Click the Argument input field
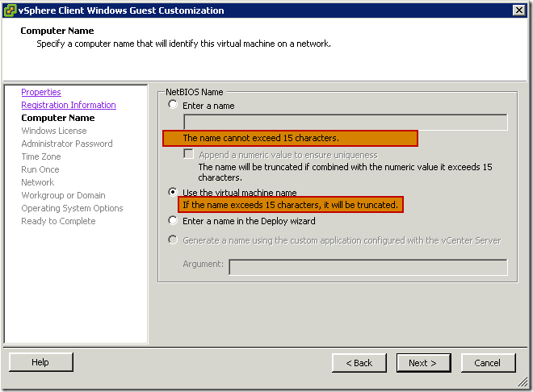Screen dimensions: 533x392 tap(368, 267)
